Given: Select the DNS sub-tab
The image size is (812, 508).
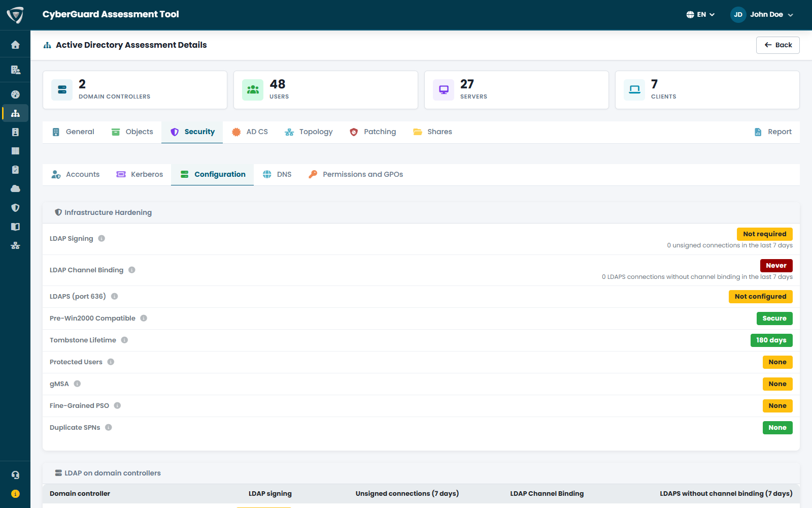Looking at the screenshot, I should coord(277,174).
